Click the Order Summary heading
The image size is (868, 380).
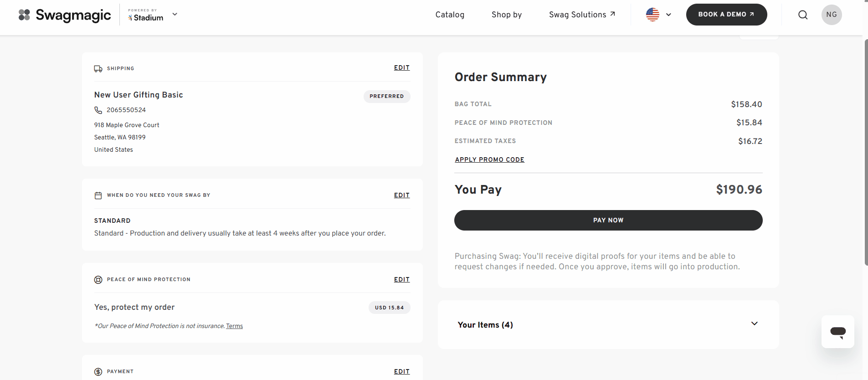(500, 77)
